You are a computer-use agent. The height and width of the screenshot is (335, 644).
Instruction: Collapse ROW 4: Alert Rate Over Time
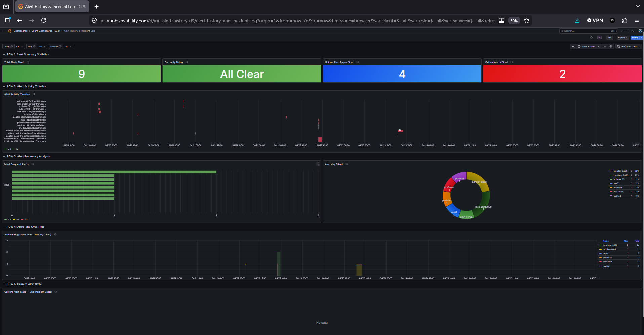[x=25, y=227]
